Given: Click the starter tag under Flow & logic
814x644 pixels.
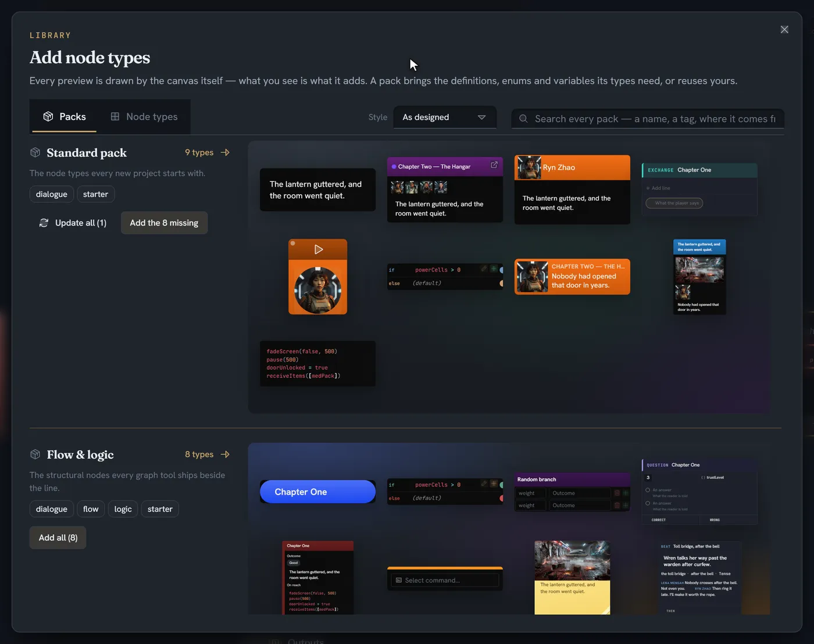Looking at the screenshot, I should (160, 509).
